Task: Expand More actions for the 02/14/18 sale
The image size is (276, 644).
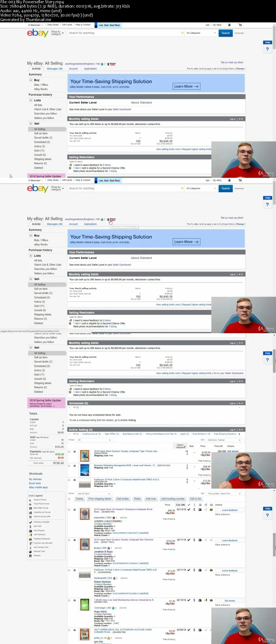Action: (x=222, y=514)
